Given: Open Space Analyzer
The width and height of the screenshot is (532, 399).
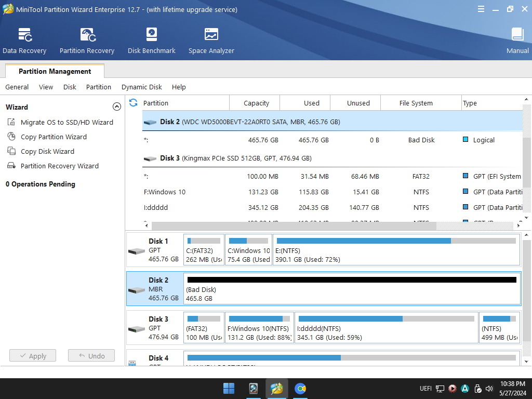Looking at the screenshot, I should tap(211, 41).
